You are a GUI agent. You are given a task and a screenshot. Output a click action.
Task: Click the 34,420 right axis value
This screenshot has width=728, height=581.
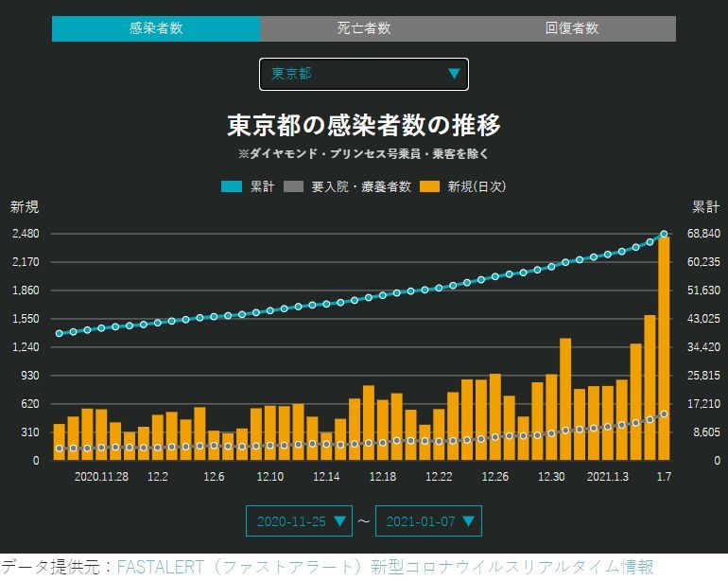click(703, 347)
